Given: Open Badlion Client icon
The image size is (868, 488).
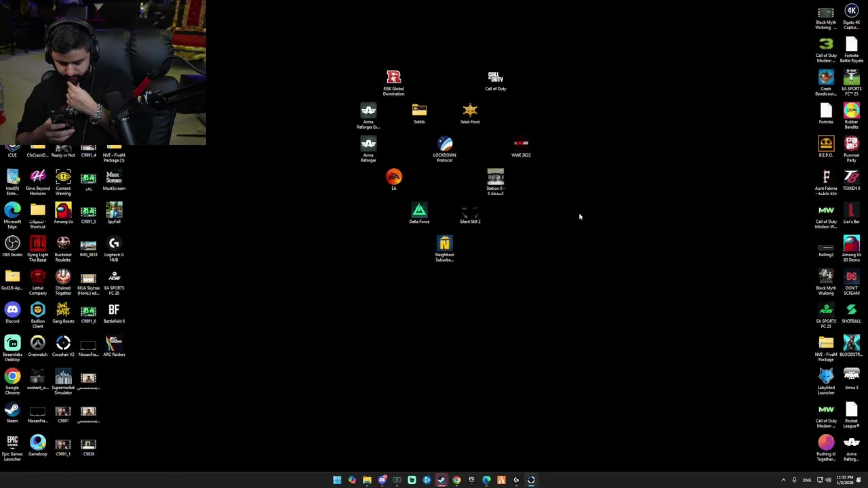Looking at the screenshot, I should pos(37,315).
